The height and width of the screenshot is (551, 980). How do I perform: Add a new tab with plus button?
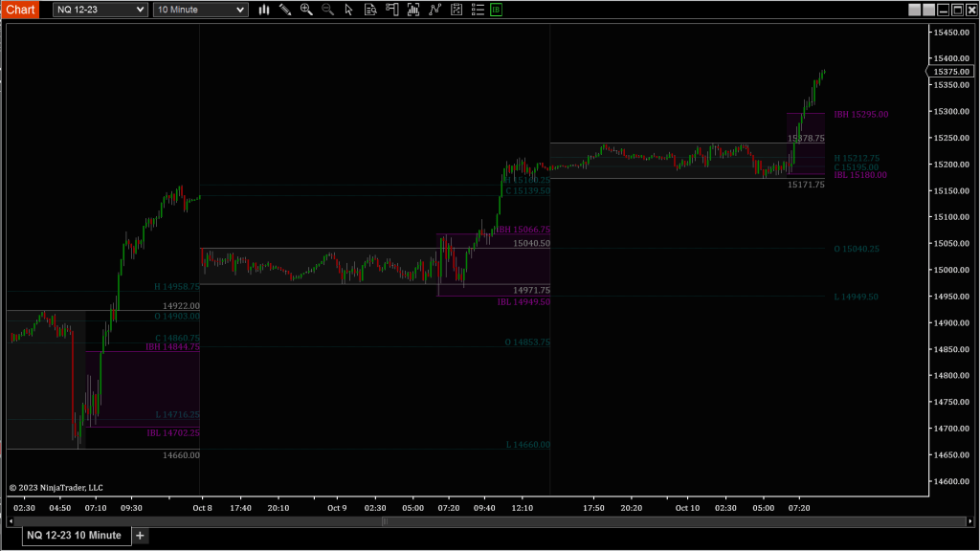(140, 536)
